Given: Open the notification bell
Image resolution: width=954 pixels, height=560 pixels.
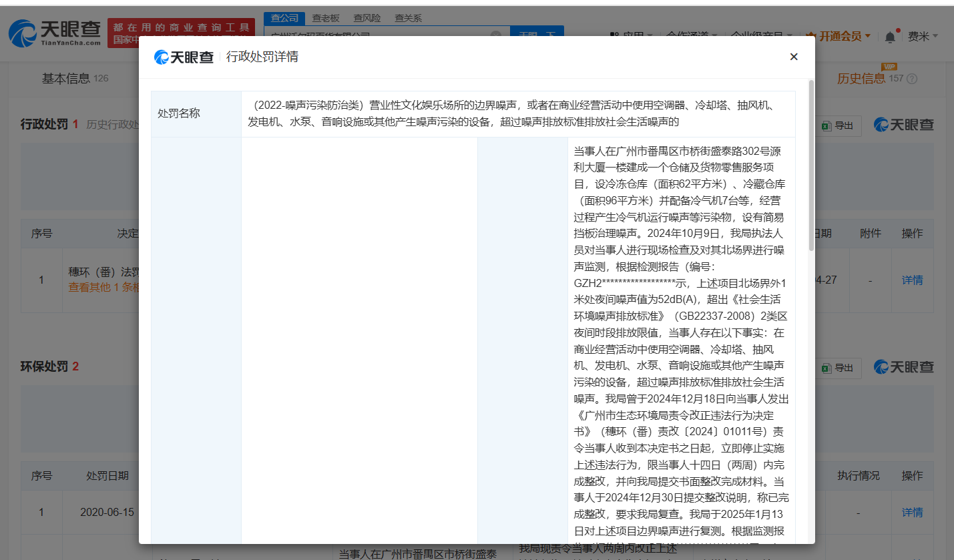Looking at the screenshot, I should pos(891,37).
